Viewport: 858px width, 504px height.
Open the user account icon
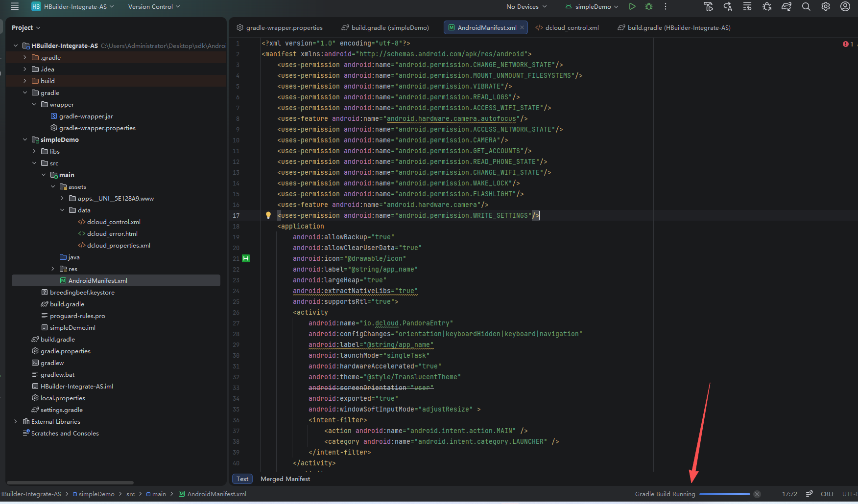pyautogui.click(x=845, y=6)
